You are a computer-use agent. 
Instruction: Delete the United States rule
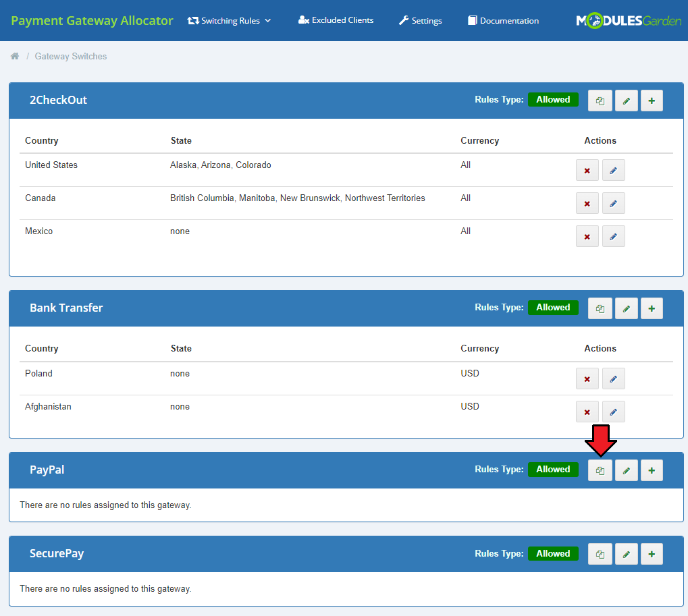pos(587,170)
